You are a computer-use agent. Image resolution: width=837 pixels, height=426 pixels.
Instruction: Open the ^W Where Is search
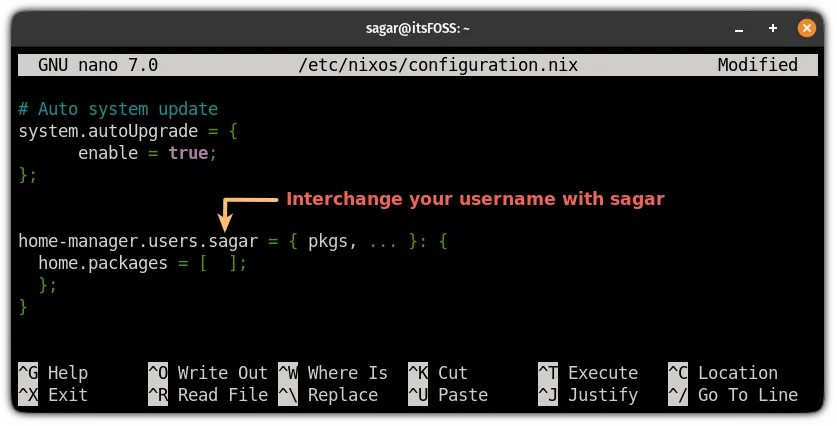click(333, 373)
